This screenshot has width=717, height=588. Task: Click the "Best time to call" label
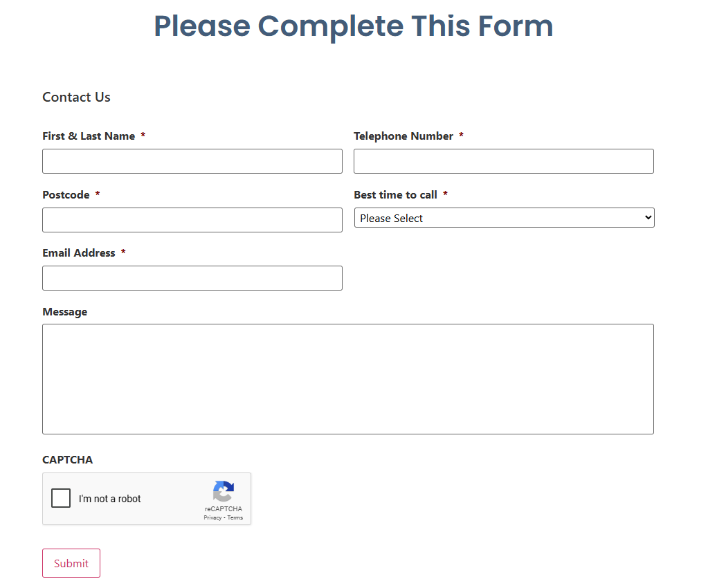click(x=395, y=195)
